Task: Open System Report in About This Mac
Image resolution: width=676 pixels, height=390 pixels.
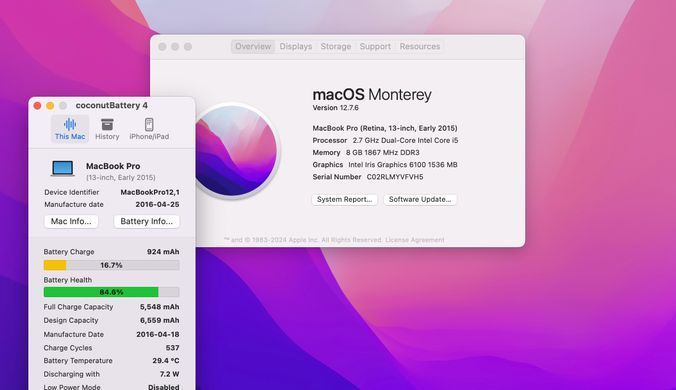Action: pos(344,200)
